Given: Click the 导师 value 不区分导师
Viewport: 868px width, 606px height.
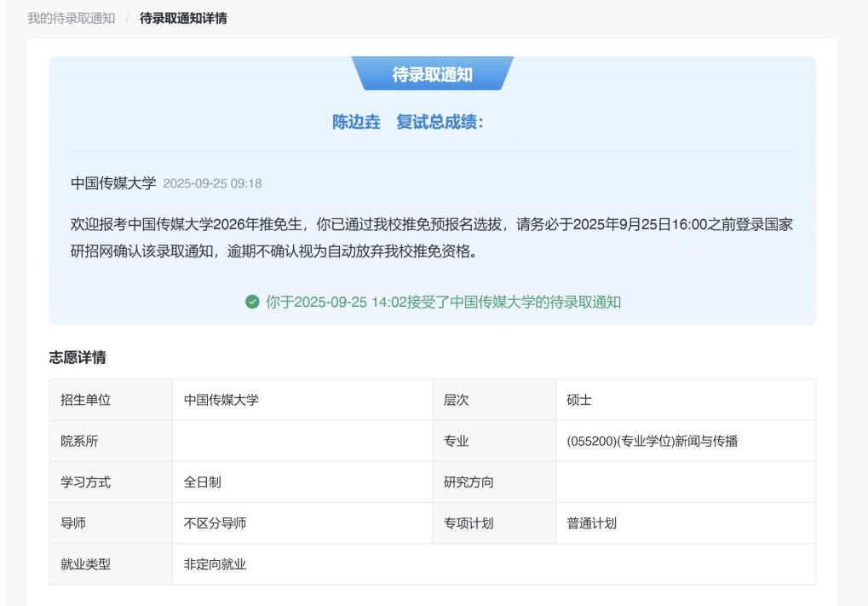Looking at the screenshot, I should point(215,523).
